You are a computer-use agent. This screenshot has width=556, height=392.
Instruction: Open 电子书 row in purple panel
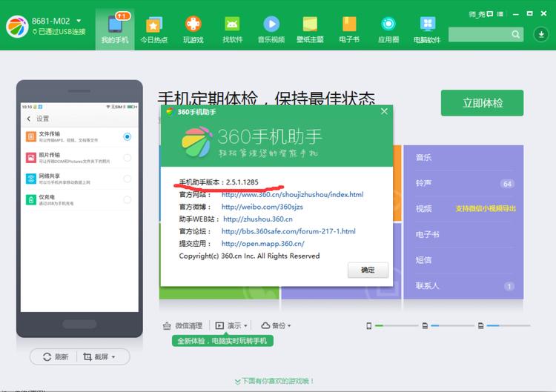coord(463,234)
